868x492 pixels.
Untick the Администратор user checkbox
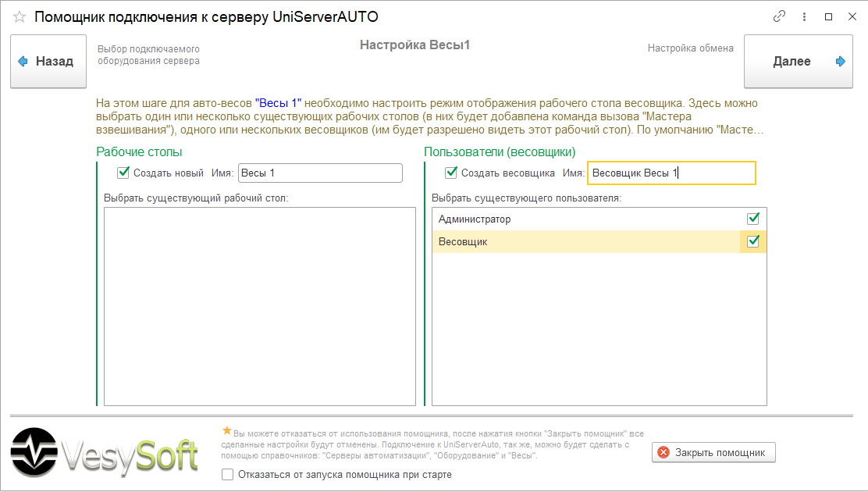coord(753,219)
